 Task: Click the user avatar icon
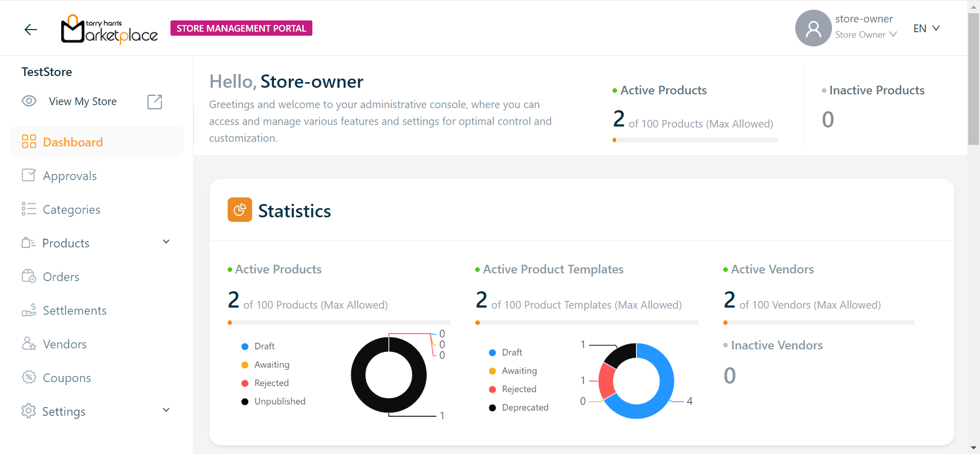click(813, 28)
